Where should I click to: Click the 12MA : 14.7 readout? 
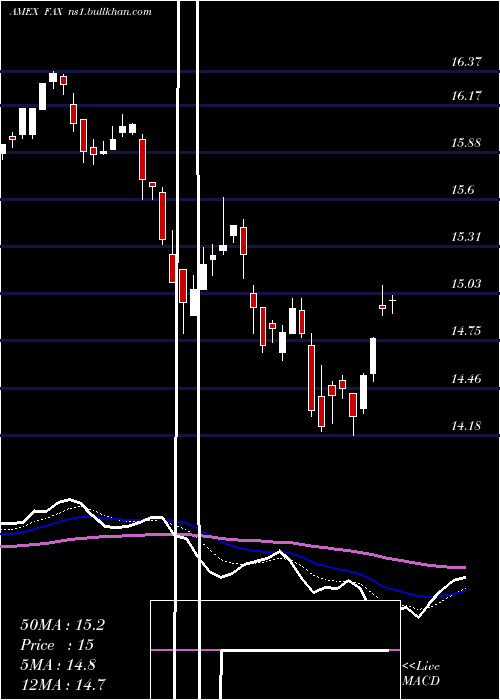63,685
